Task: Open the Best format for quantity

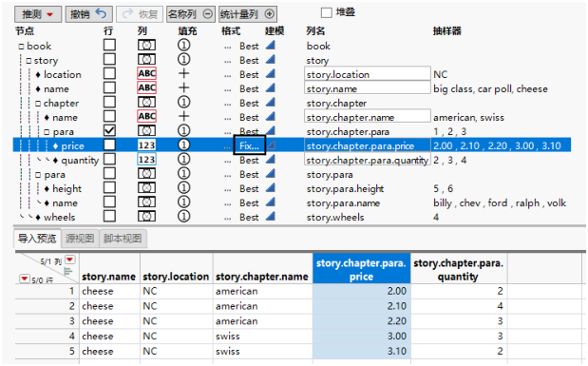Action: (249, 161)
